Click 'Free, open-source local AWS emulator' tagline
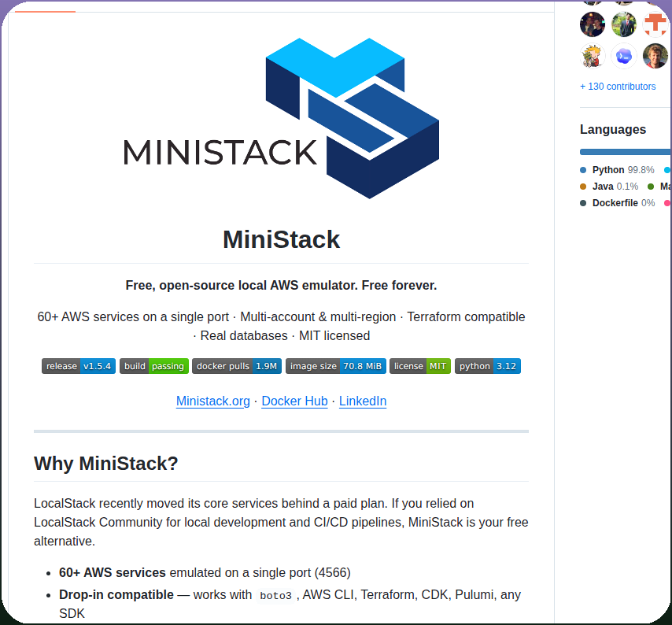The width and height of the screenshot is (672, 625). point(281,285)
